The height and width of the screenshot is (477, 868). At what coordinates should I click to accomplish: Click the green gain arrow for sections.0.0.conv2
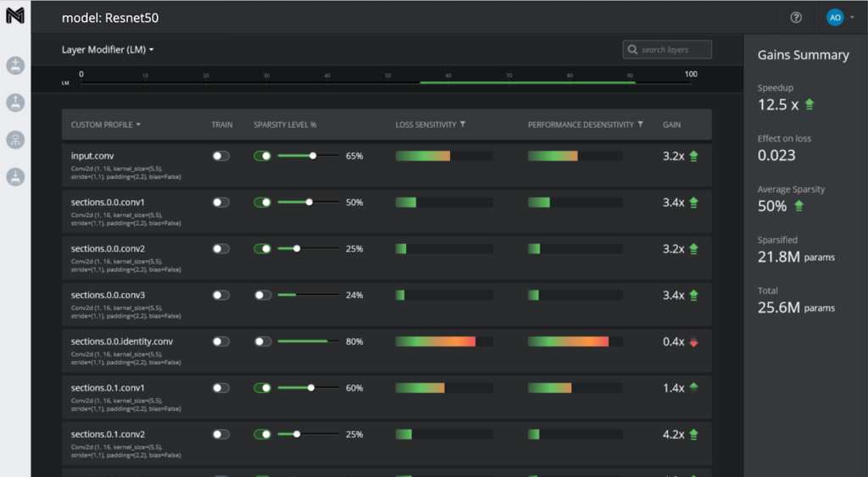click(693, 249)
